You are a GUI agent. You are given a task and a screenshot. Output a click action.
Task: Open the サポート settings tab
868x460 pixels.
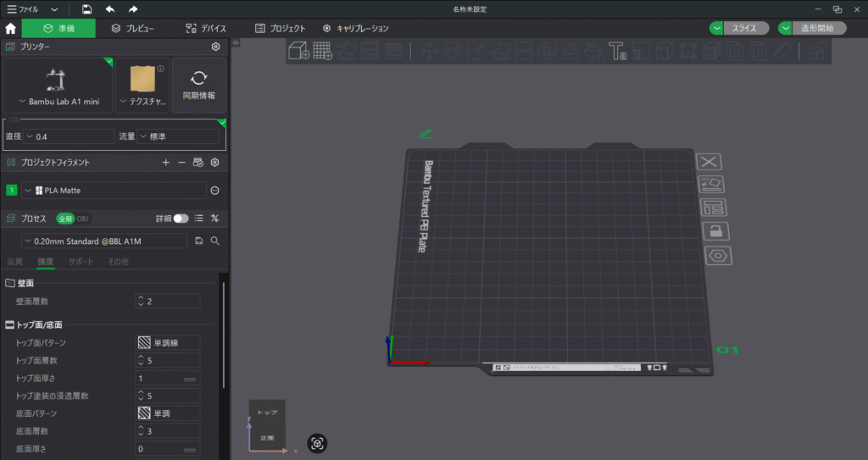pyautogui.click(x=81, y=261)
